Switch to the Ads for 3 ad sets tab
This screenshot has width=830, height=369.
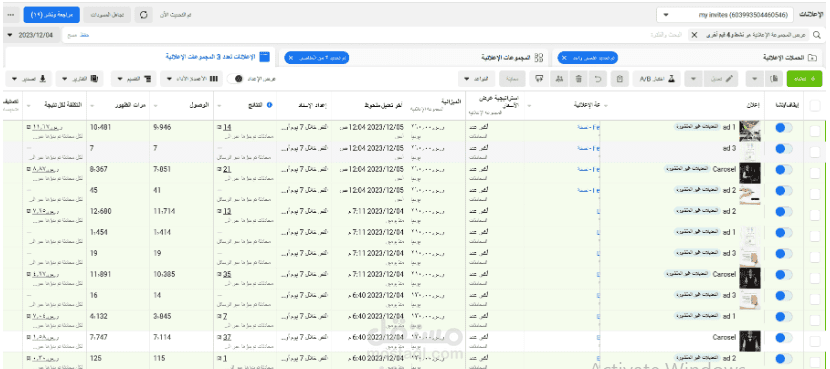[139, 57]
